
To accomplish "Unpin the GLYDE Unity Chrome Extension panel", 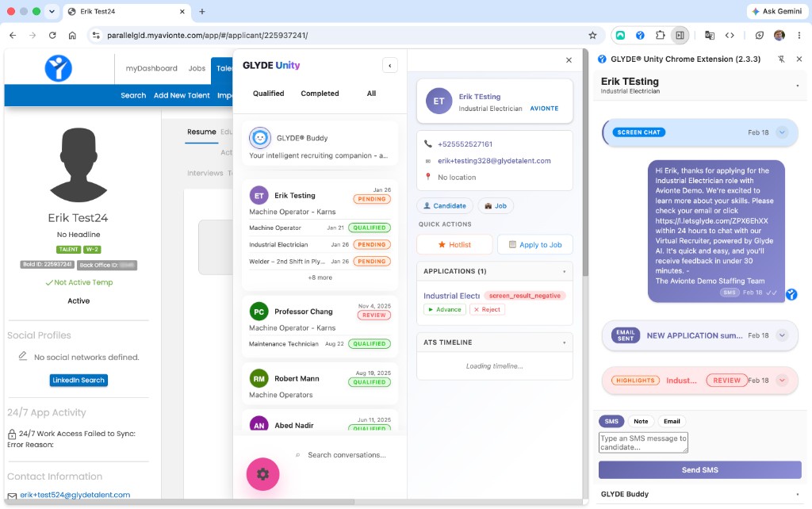I will [x=781, y=59].
